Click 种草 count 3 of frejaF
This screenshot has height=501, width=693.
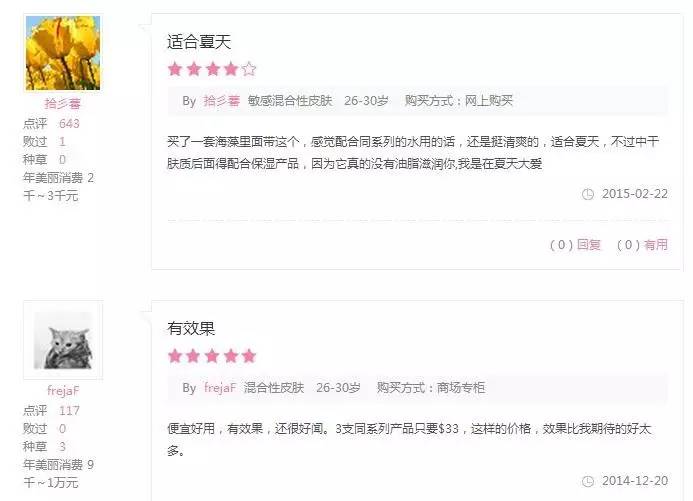(62, 447)
